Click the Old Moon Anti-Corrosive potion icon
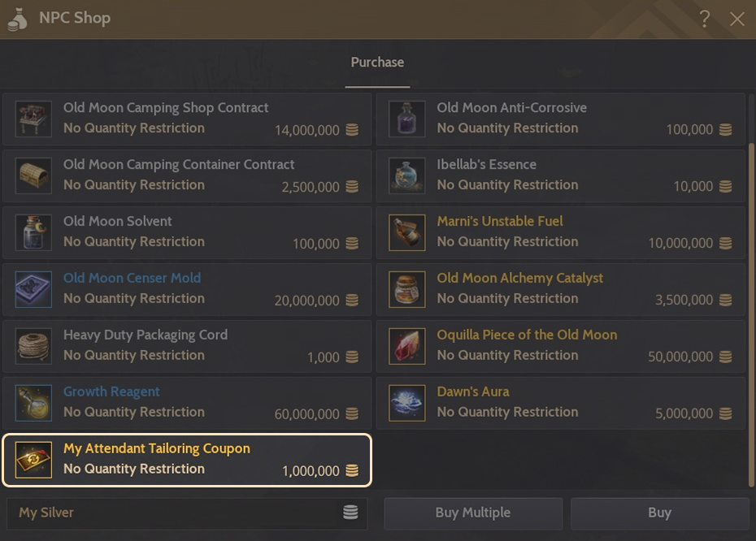Screen dimensions: 756x541 (x=406, y=119)
